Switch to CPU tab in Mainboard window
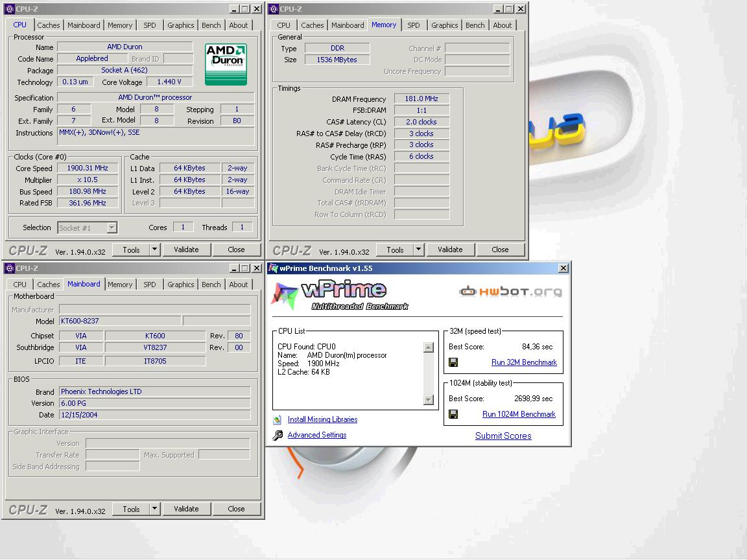Viewport: 747px width, 560px height. [x=20, y=285]
